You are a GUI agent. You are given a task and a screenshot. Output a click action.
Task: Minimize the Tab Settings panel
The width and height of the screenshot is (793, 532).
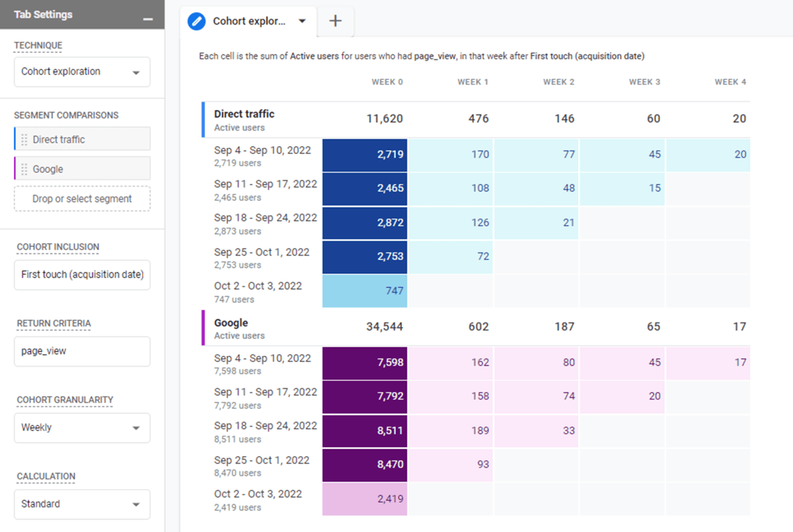click(148, 19)
